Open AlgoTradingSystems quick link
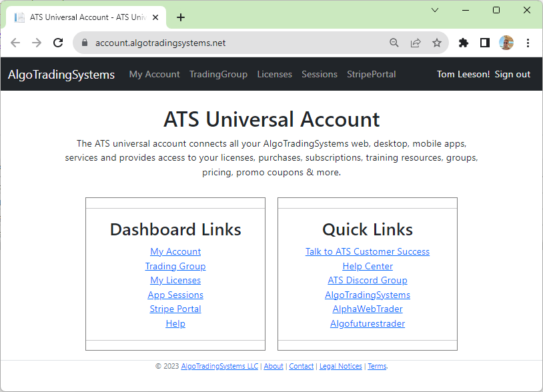Screen dimensions: 543x392 (x=368, y=295)
